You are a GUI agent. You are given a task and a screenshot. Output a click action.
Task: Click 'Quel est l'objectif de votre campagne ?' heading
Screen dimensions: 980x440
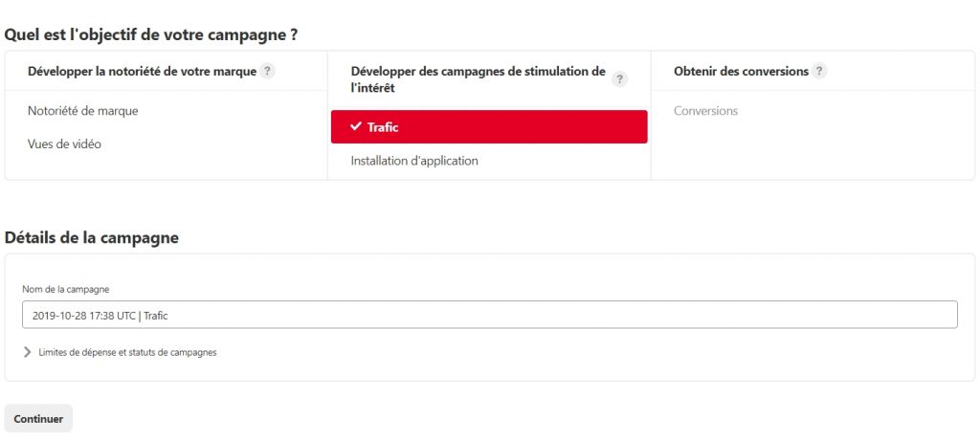click(151, 34)
